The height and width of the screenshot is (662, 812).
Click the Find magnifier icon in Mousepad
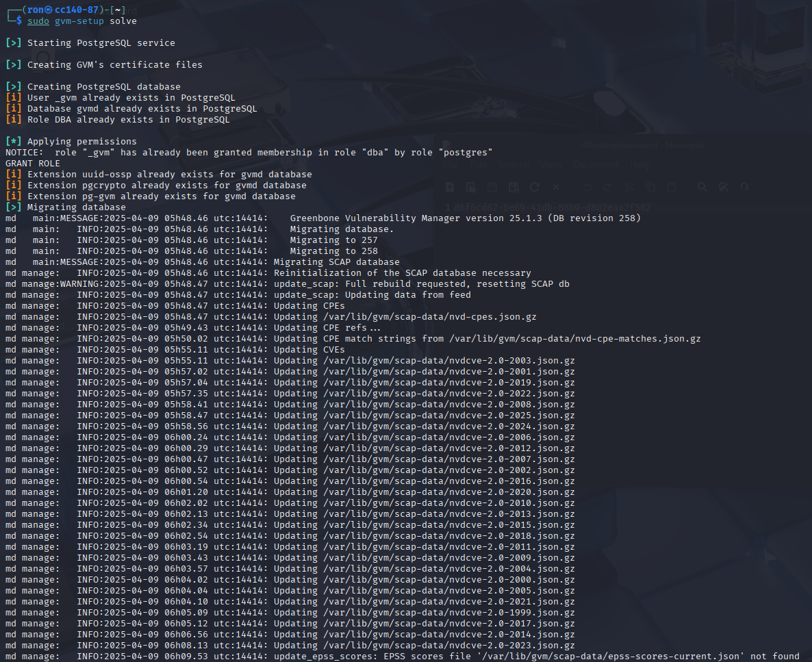point(702,187)
